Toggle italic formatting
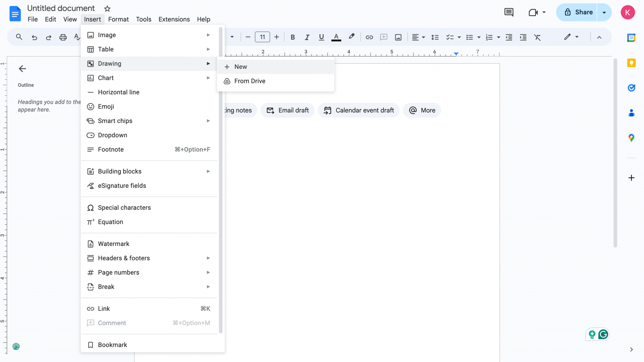The width and height of the screenshot is (644, 362). coord(307,37)
